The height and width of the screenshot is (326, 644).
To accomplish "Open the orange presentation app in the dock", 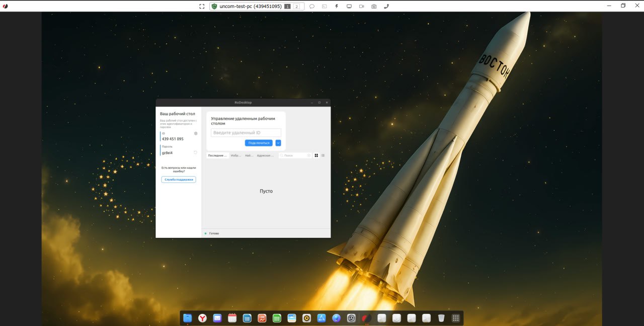I will (262, 318).
